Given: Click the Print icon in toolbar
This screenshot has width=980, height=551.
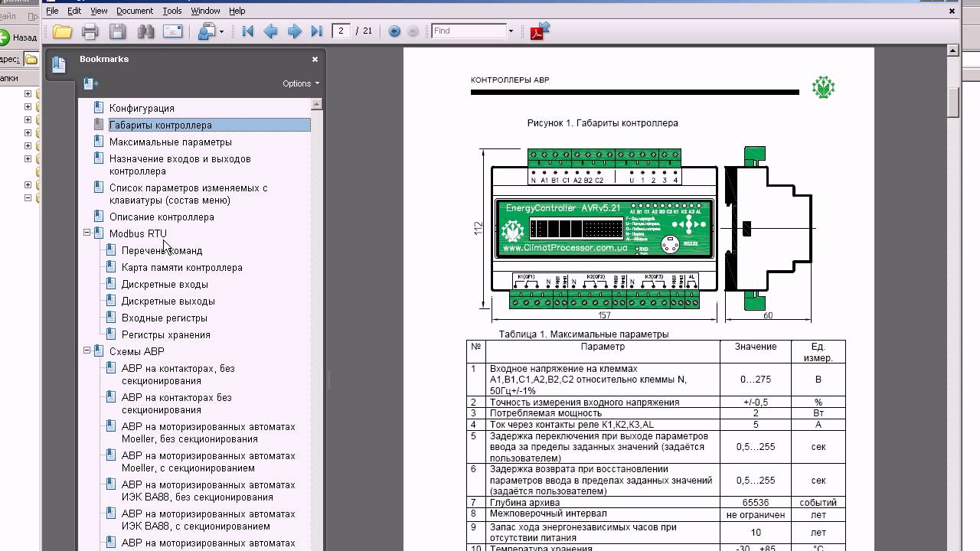Looking at the screenshot, I should (90, 31).
